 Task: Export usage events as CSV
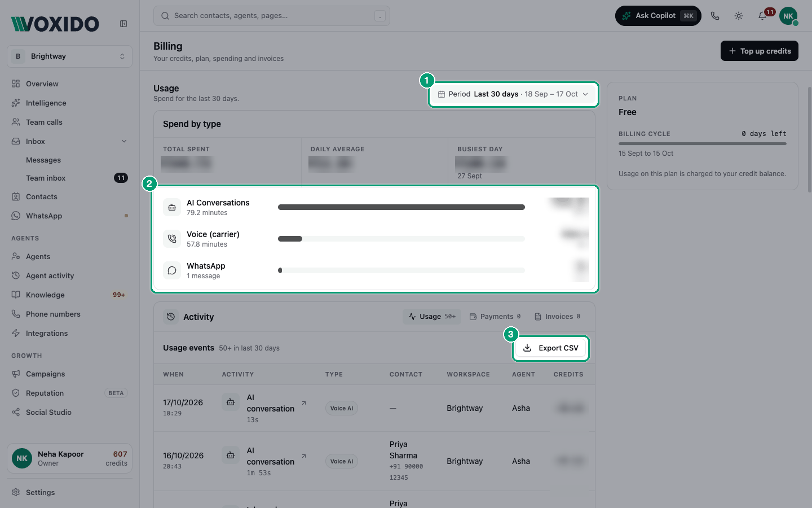click(551, 348)
